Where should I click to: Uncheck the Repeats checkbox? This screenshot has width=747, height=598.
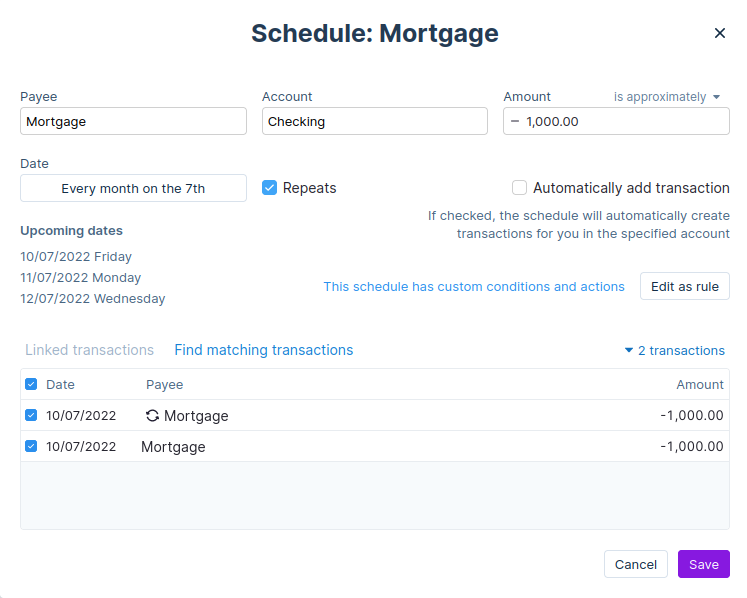[269, 188]
